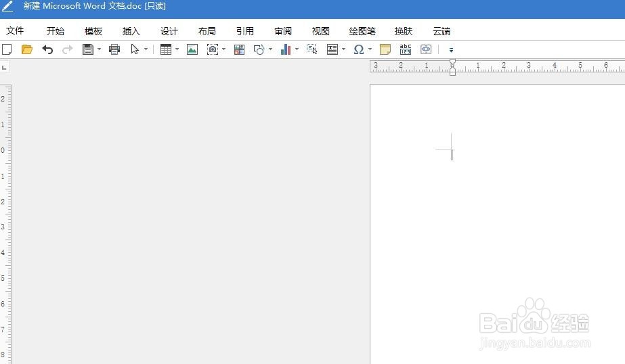This screenshot has height=364, width=625.
Task: Open the 设计 tab
Action: pyautogui.click(x=169, y=30)
